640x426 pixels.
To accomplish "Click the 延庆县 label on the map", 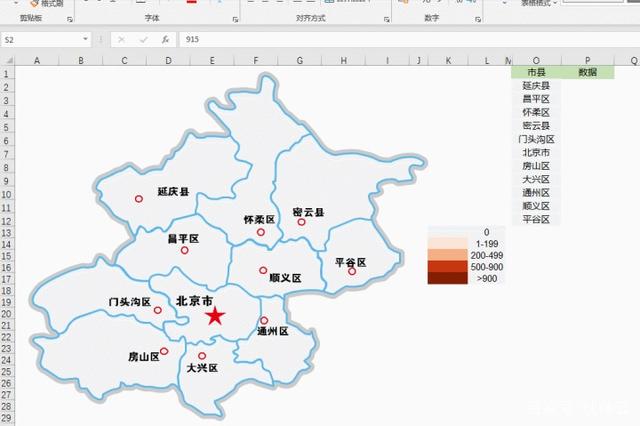I will [173, 191].
